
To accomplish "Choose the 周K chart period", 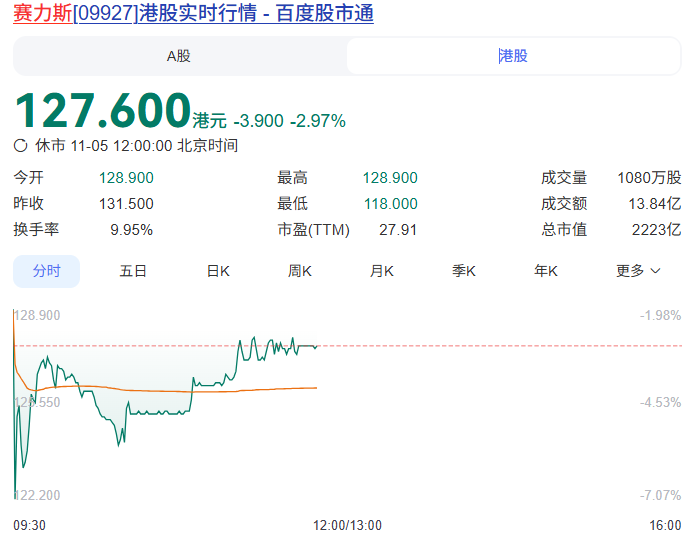I will click(x=300, y=271).
